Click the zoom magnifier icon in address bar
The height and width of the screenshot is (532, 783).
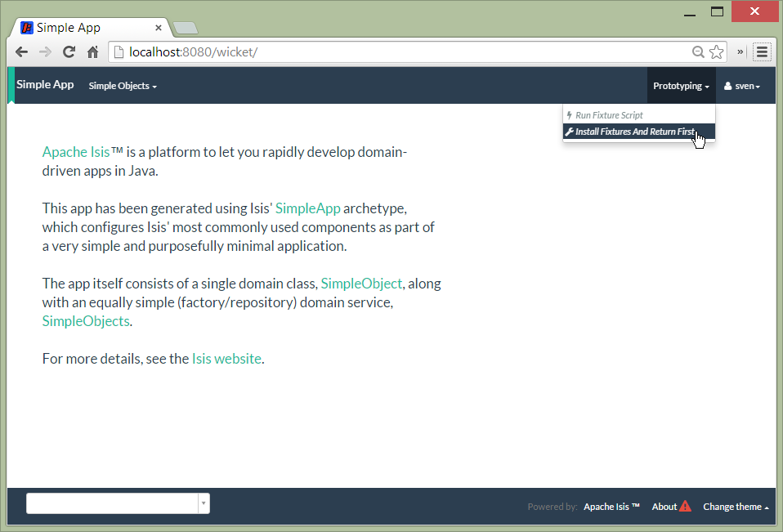(x=698, y=51)
